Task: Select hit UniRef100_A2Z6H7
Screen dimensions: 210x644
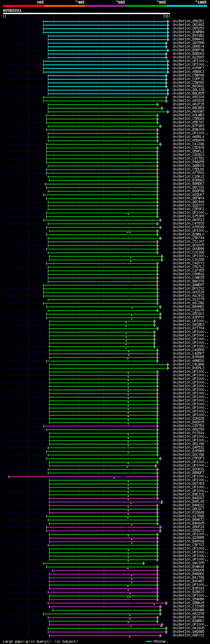Action: coord(188,57)
